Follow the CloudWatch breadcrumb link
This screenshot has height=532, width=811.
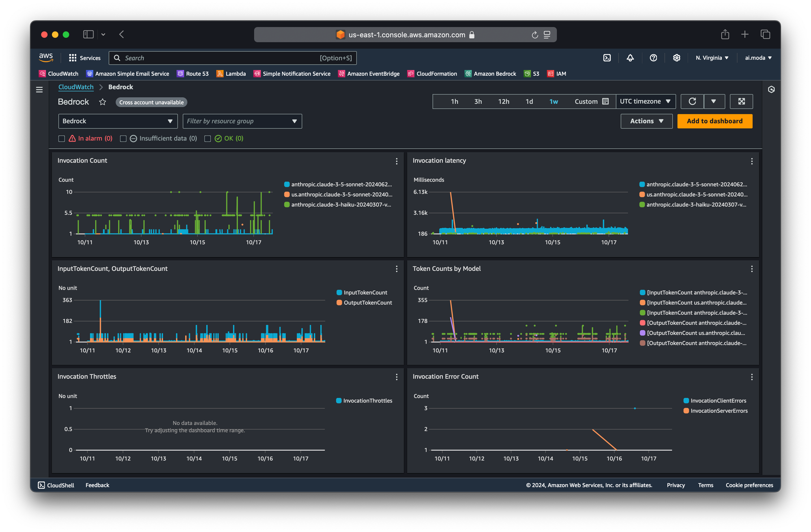pyautogui.click(x=76, y=87)
